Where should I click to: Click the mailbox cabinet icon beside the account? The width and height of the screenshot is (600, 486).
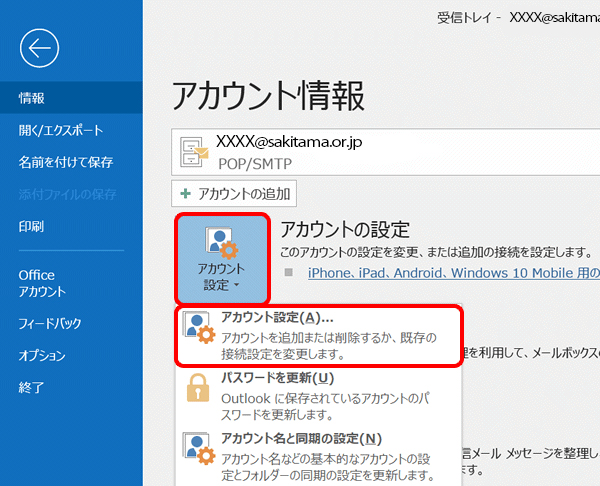pyautogui.click(x=194, y=152)
